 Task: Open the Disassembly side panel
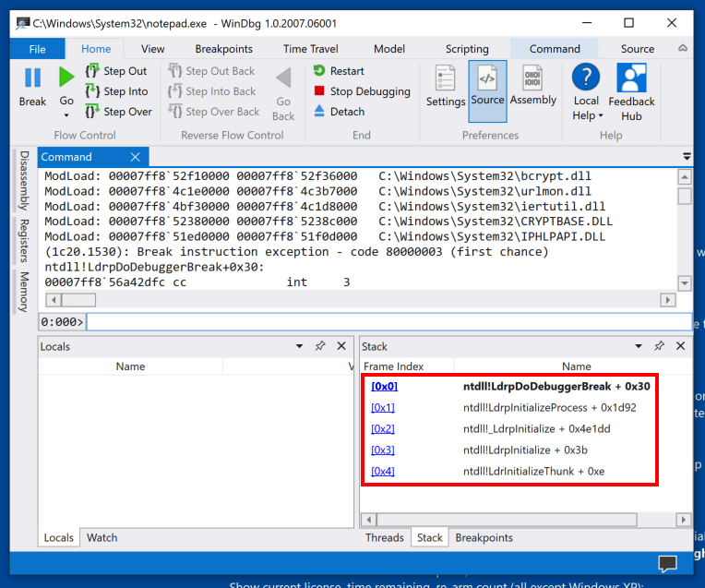pyautogui.click(x=24, y=180)
